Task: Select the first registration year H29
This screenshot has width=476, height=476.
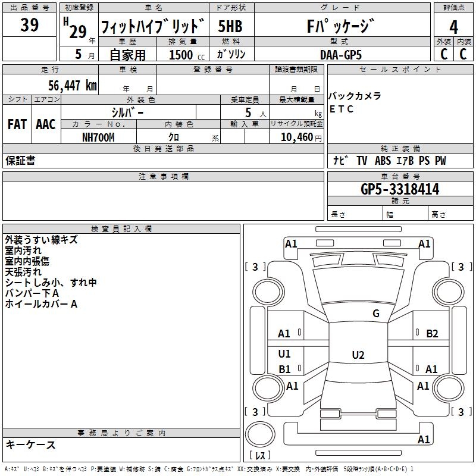Action: coord(76,29)
